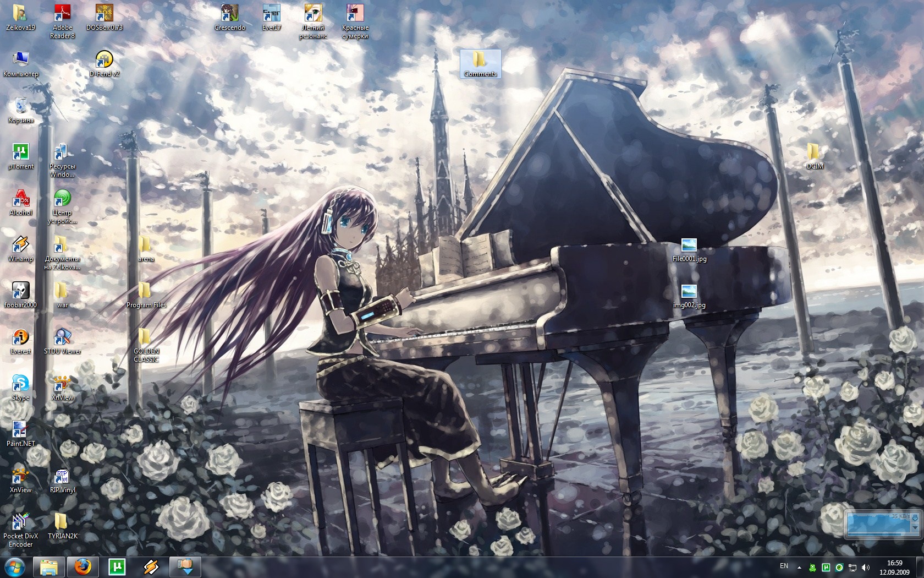Select the arena folder
Image resolution: width=924 pixels, height=578 pixels.
click(x=146, y=249)
